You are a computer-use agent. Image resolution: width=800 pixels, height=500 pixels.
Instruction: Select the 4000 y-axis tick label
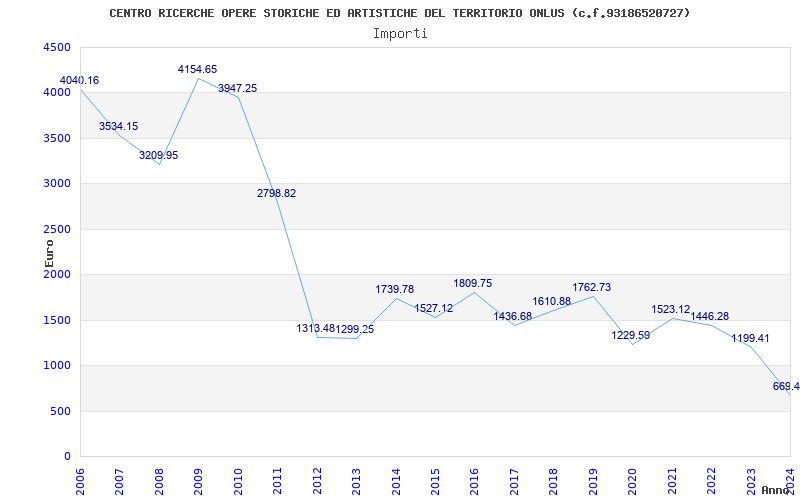57,93
